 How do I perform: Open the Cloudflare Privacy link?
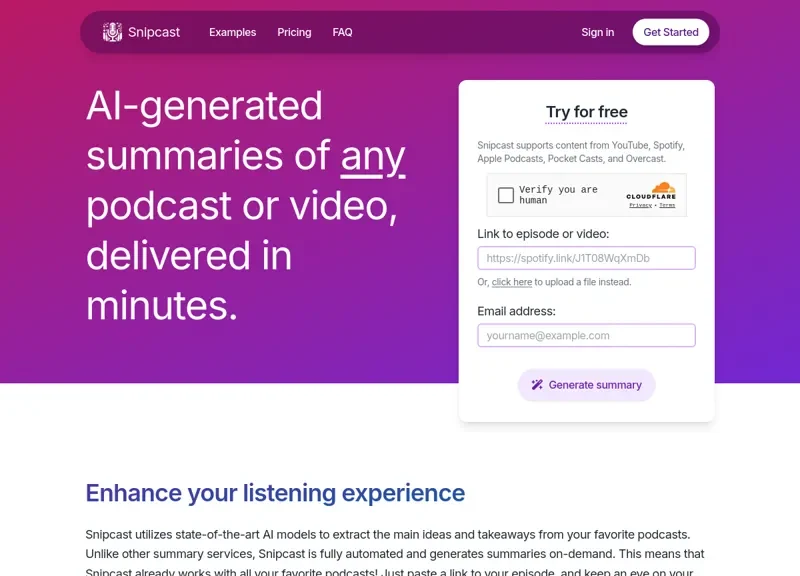tap(639, 205)
